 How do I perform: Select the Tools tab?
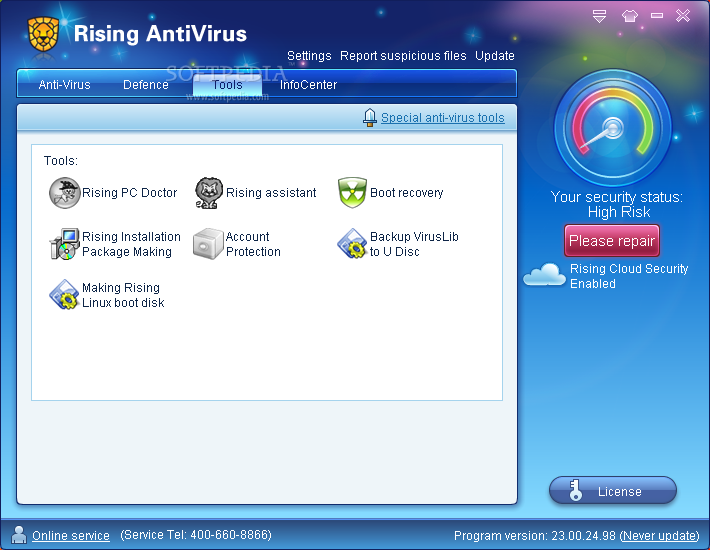click(x=227, y=85)
